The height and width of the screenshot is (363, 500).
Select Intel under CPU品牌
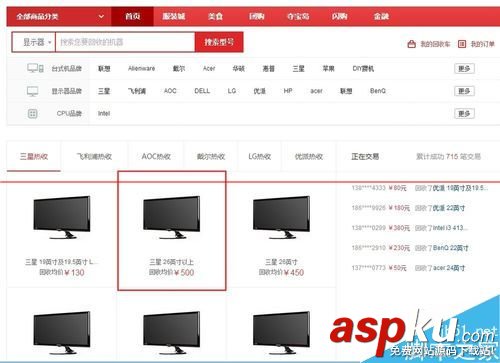[104, 114]
